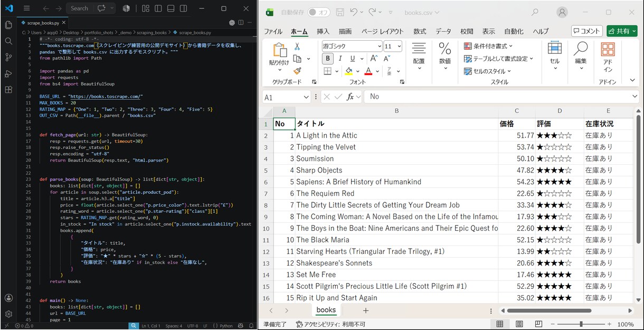Switch to the ページ レイアウト ribbon tab
Viewport: 644px width, 330px height.
click(x=383, y=31)
